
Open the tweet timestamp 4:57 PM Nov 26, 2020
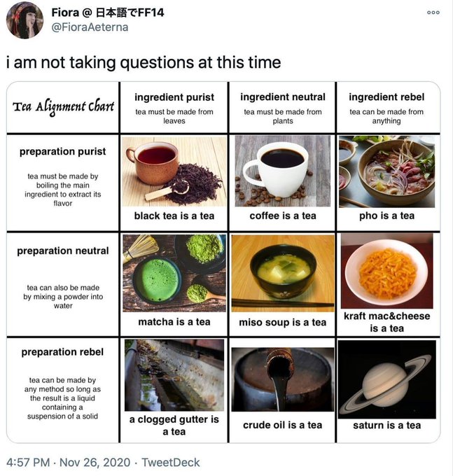68,462
